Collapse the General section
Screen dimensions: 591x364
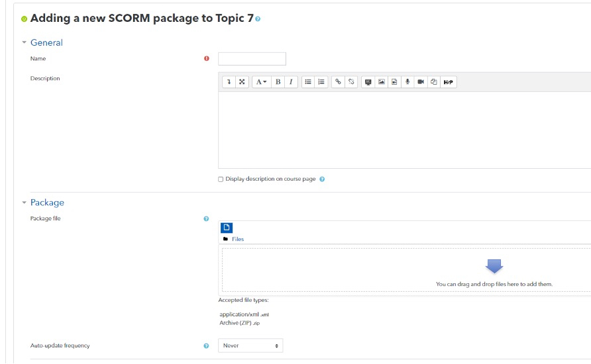pyautogui.click(x=46, y=42)
